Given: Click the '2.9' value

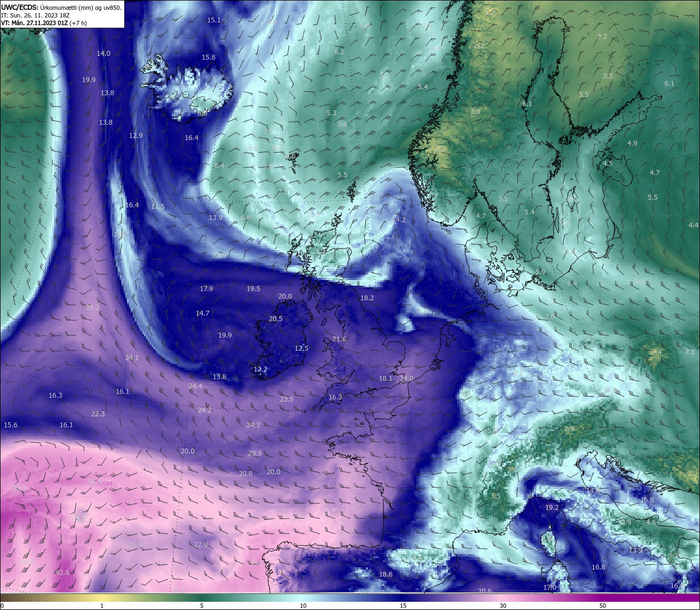Looking at the screenshot, I should 569,429.
